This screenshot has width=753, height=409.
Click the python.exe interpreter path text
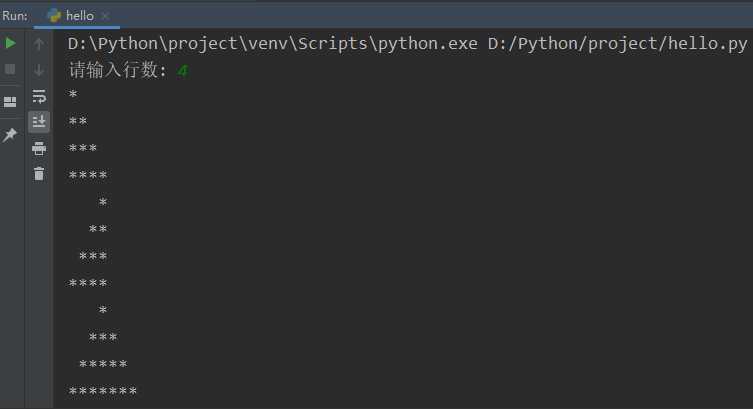(x=273, y=44)
